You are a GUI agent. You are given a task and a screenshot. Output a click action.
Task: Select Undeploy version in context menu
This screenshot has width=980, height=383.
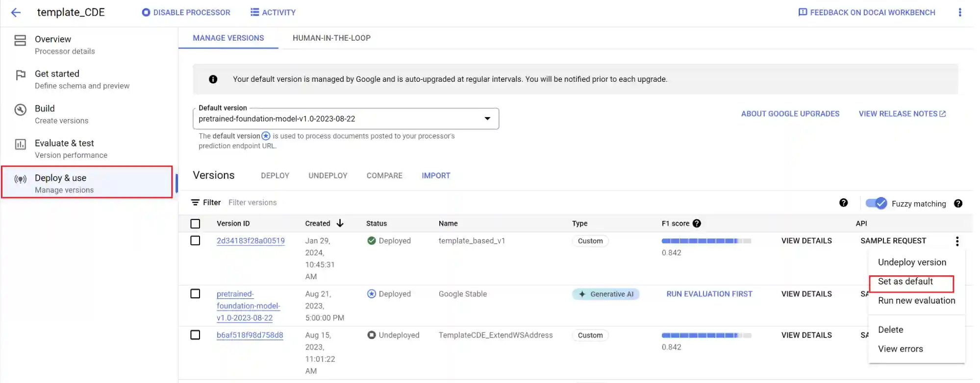point(912,263)
